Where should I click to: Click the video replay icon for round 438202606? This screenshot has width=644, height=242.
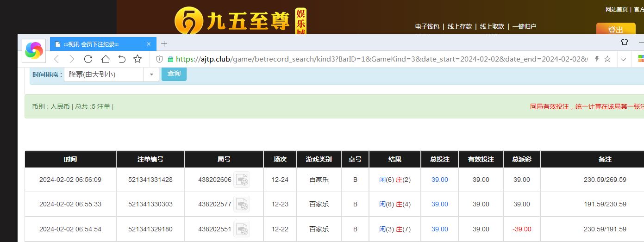pyautogui.click(x=241, y=180)
